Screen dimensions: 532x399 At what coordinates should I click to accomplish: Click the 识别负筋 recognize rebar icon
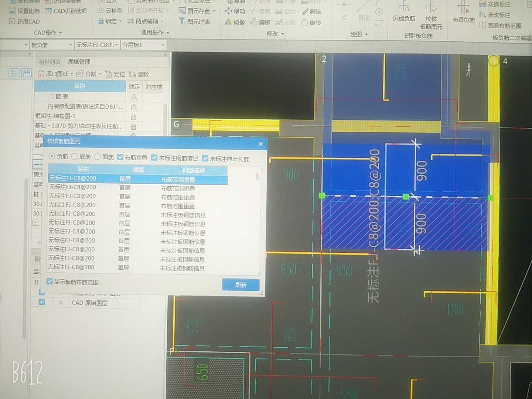coord(404,7)
